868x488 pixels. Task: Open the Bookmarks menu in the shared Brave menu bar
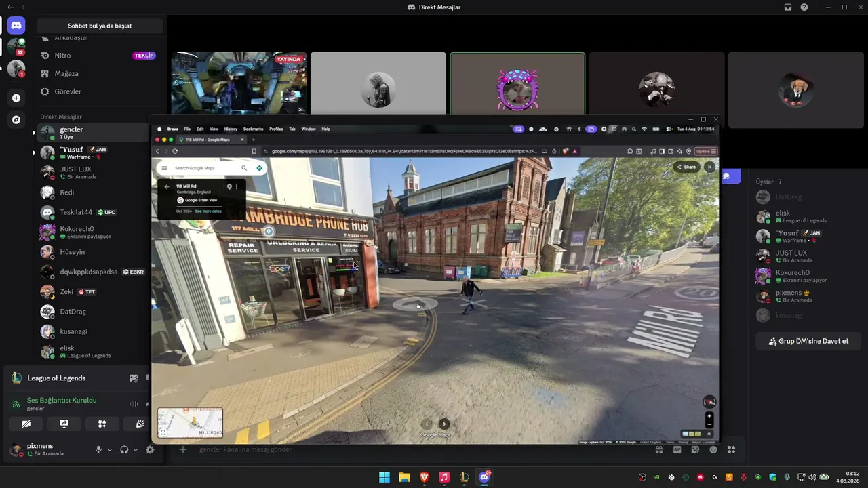pyautogui.click(x=253, y=129)
